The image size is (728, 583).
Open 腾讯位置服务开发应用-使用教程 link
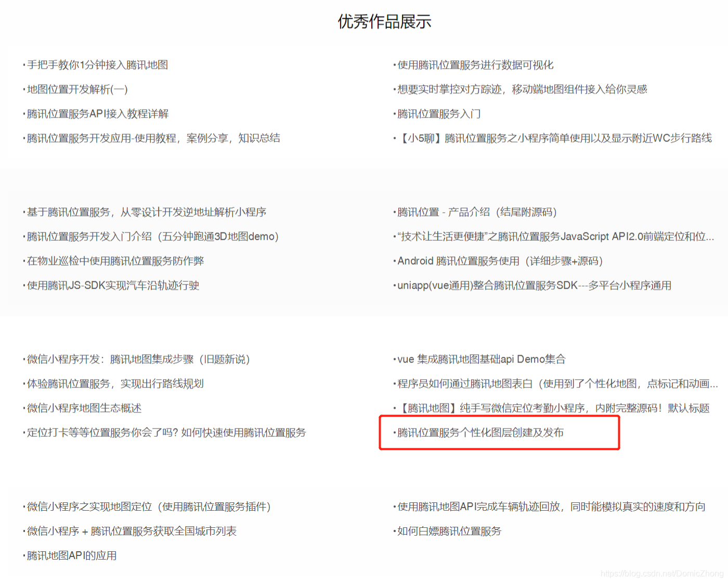(x=153, y=138)
